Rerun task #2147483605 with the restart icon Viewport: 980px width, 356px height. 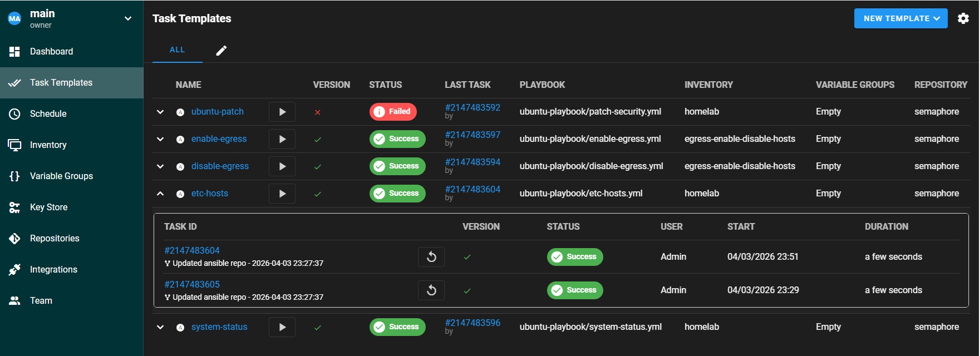pos(431,290)
